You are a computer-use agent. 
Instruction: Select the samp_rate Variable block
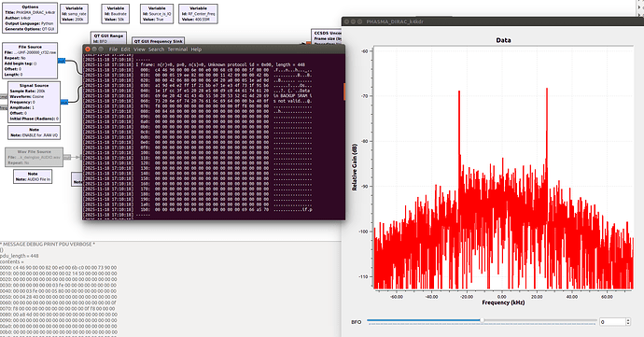74,14
